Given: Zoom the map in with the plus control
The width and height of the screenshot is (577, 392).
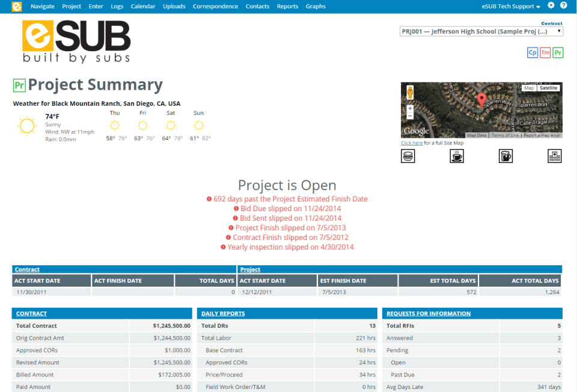Looking at the screenshot, I should click(x=409, y=108).
